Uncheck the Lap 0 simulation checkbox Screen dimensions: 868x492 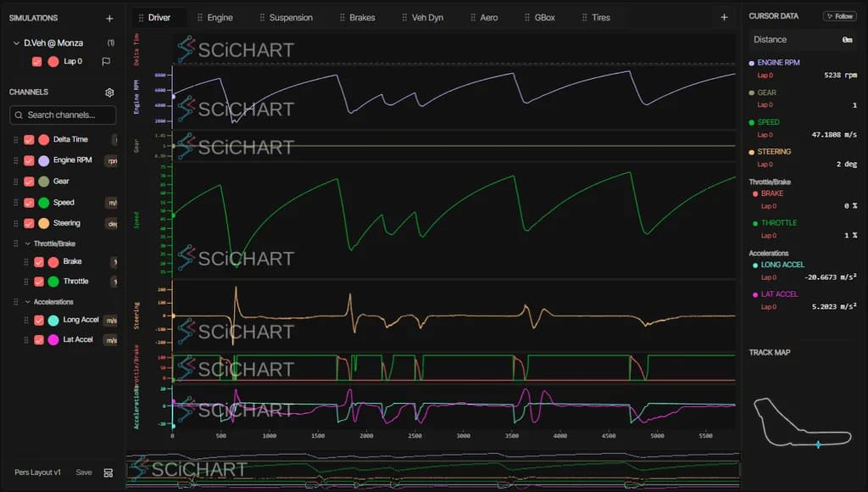[37, 61]
